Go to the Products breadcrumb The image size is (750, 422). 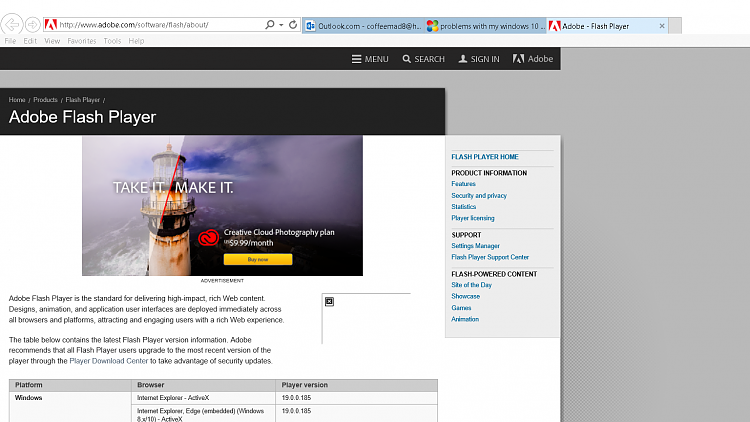[45, 100]
